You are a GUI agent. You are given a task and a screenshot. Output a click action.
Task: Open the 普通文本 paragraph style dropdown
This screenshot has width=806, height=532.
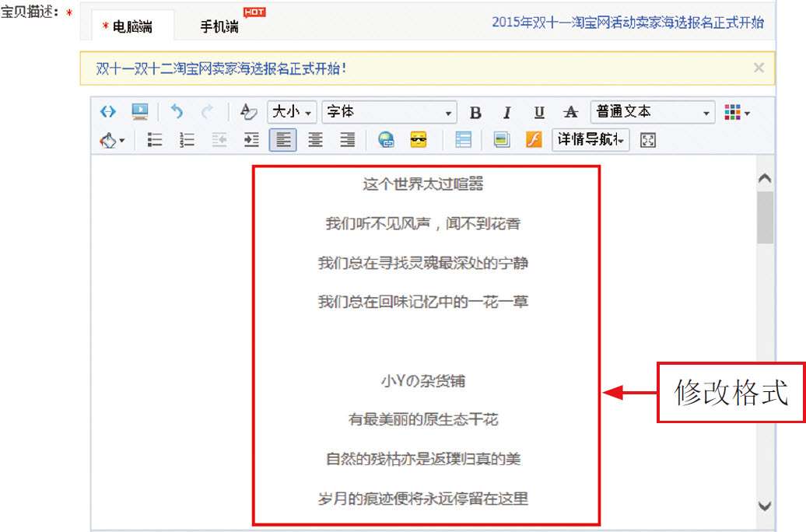(x=652, y=112)
